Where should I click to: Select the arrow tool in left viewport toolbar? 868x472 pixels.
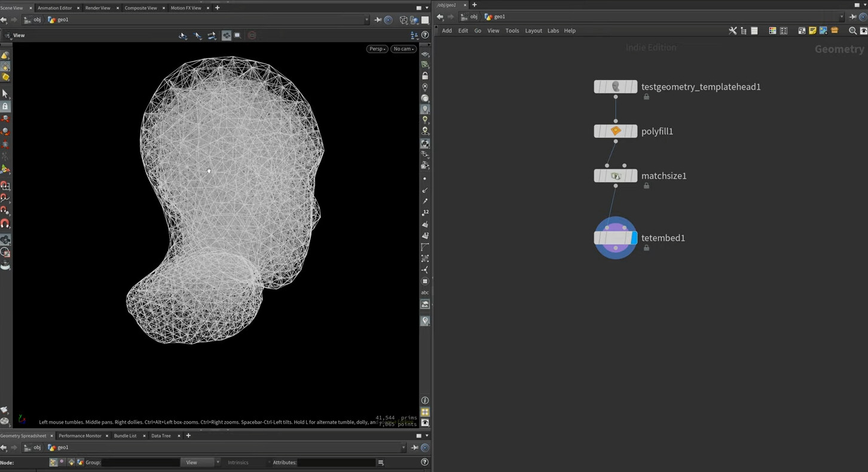(x=5, y=94)
